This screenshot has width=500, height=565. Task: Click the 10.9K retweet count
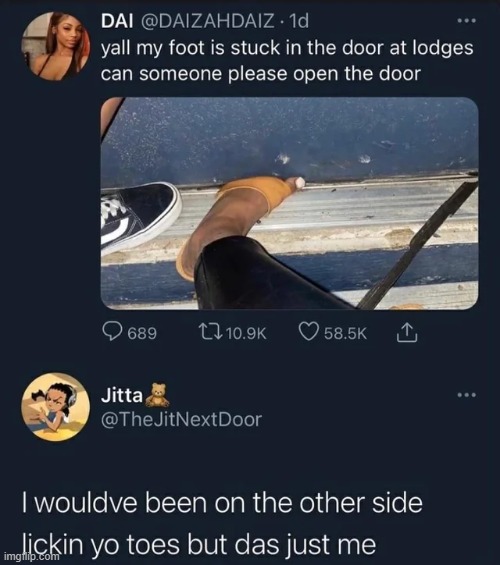pyautogui.click(x=247, y=333)
